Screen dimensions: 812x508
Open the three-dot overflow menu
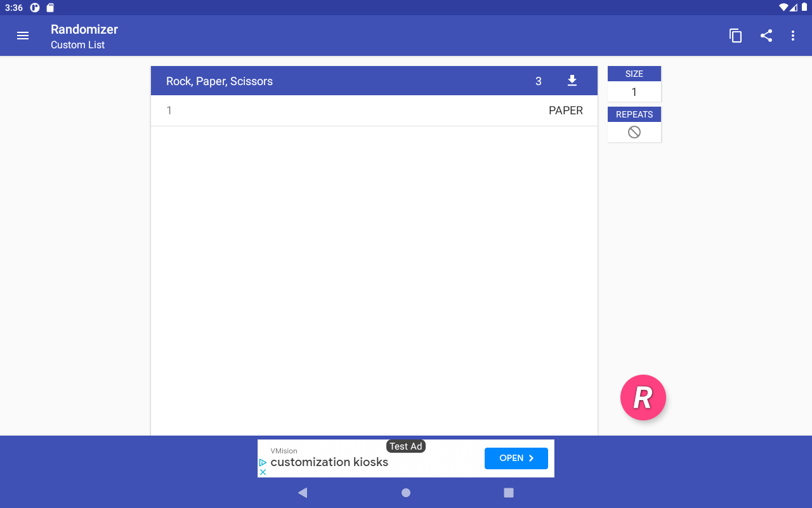pyautogui.click(x=793, y=36)
